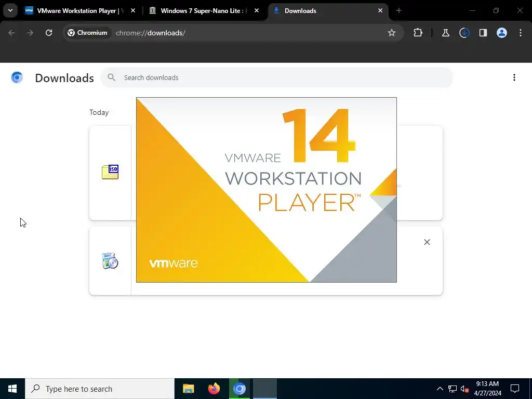Close the Downloads tab
The width and height of the screenshot is (532, 399).
(x=380, y=10)
